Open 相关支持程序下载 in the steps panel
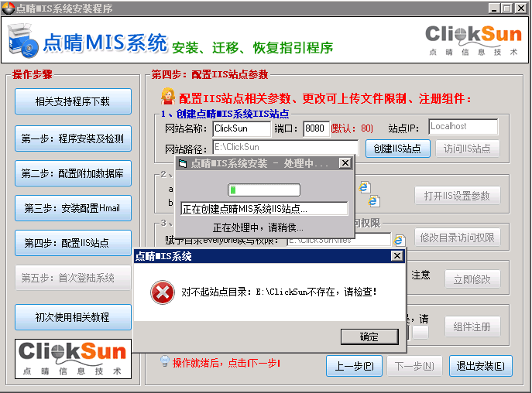The image size is (532, 393). [x=73, y=101]
